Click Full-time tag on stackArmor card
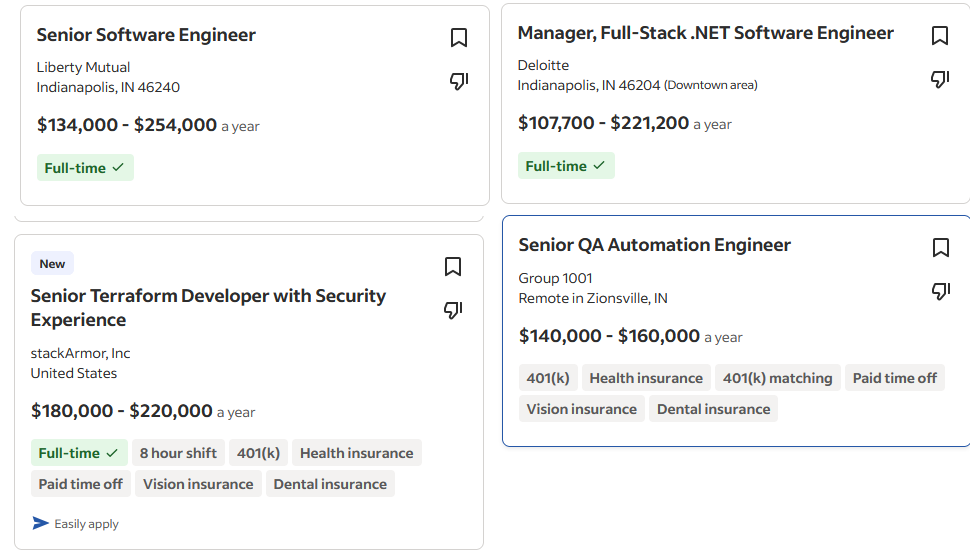Screen dimensions: 970x553 pyautogui.click(x=79, y=453)
